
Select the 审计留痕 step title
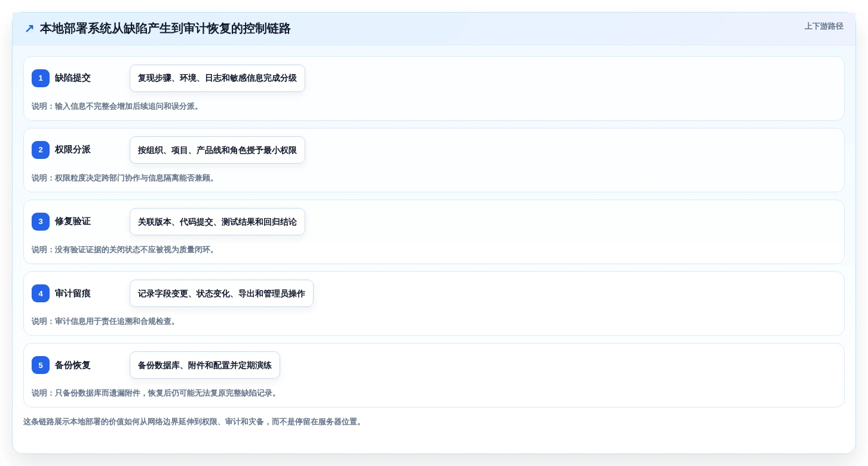point(73,293)
